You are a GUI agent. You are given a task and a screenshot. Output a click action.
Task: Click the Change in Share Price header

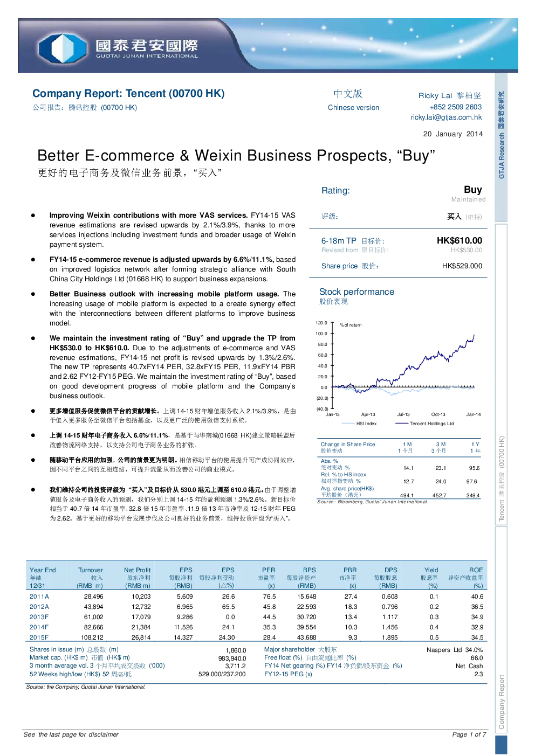click(x=348, y=445)
